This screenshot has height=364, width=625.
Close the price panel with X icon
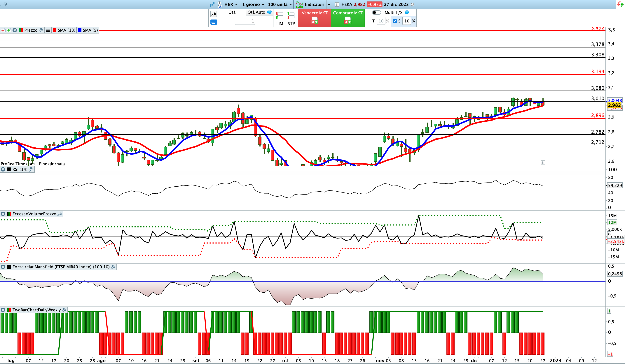coord(15,30)
